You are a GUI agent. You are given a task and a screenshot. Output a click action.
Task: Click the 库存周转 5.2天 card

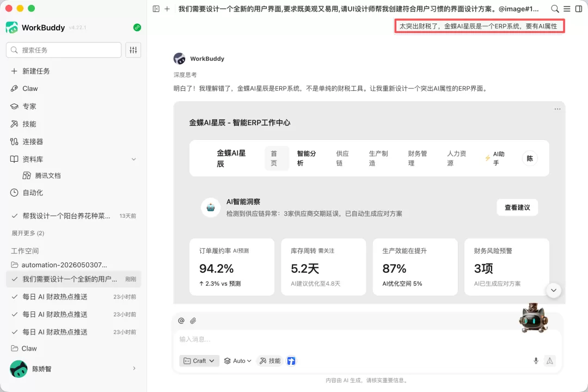pos(323,267)
